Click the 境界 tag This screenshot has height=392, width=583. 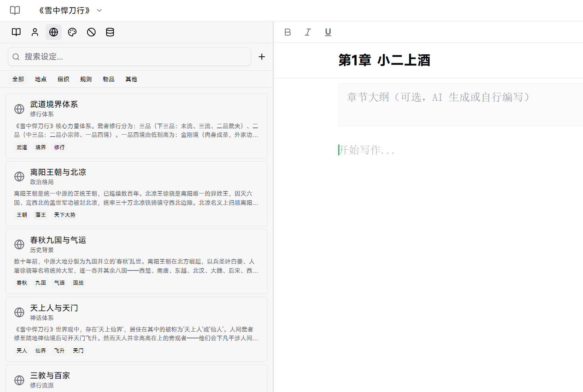(41, 147)
